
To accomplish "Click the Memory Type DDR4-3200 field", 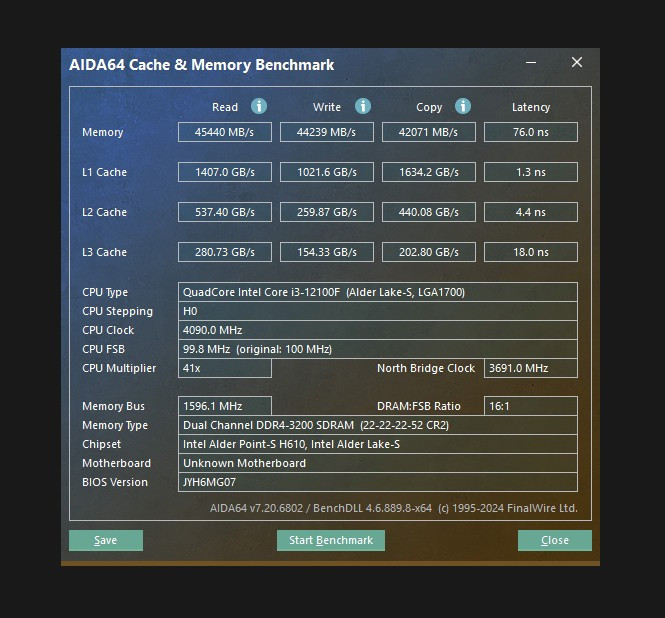I will pos(378,425).
